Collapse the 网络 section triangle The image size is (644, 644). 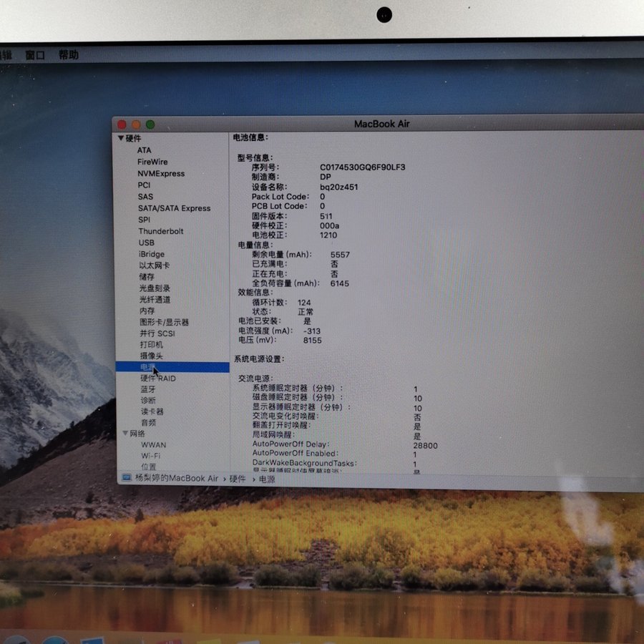[125, 434]
